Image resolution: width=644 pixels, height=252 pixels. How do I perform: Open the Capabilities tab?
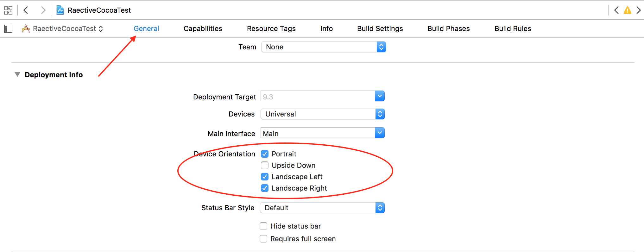tap(203, 28)
